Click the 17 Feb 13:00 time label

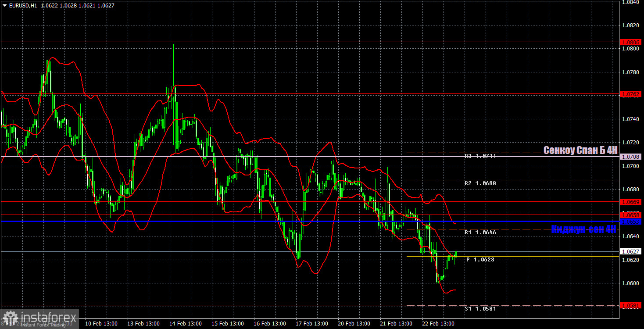312,324
